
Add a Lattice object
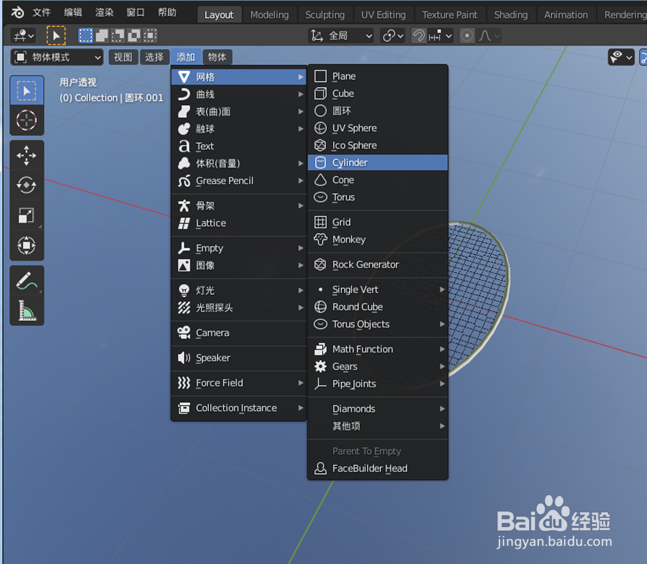[239, 223]
